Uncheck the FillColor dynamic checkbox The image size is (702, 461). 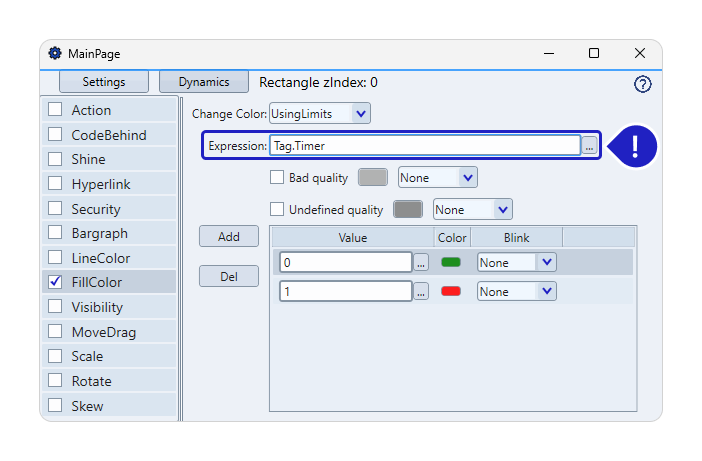(55, 282)
